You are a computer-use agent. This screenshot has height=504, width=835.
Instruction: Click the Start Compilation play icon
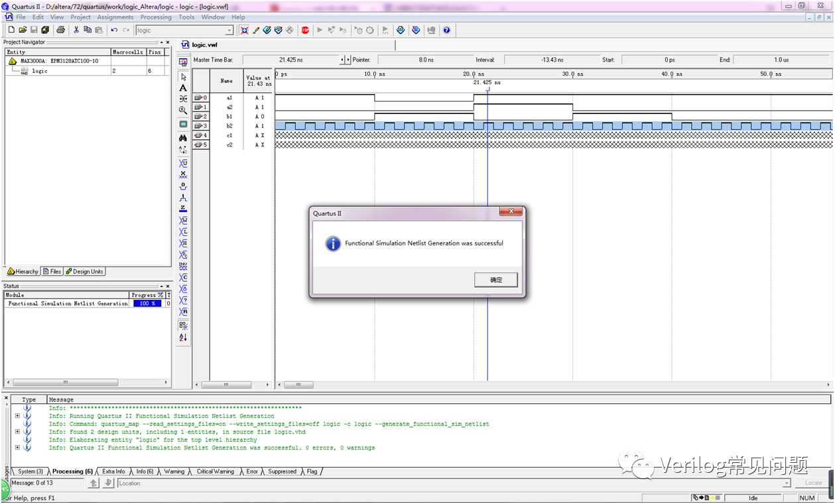coord(320,30)
